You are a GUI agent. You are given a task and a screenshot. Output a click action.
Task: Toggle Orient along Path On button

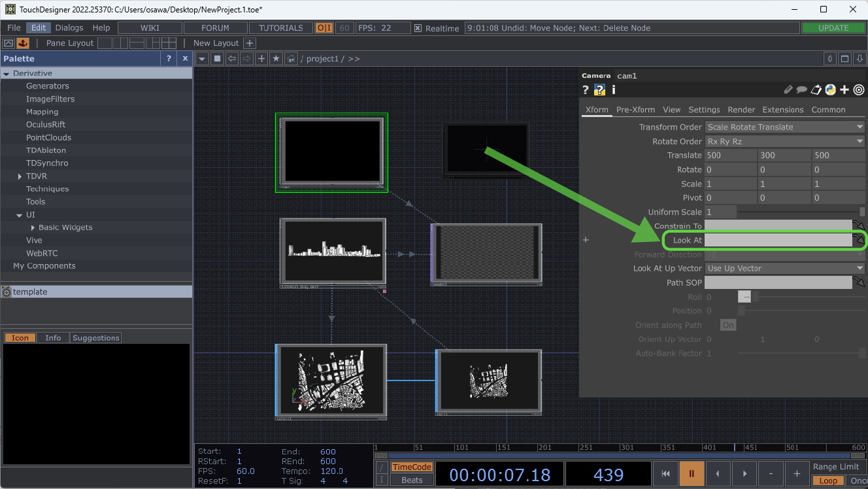point(728,325)
